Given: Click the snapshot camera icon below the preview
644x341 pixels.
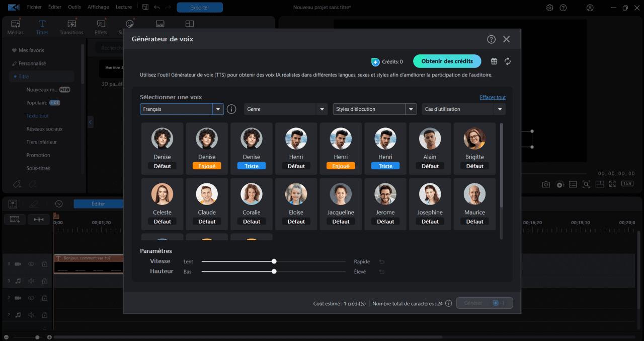Looking at the screenshot, I should point(545,184).
